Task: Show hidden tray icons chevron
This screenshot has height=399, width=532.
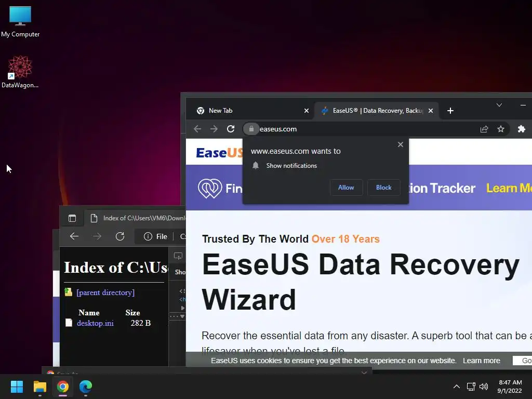Action: click(457, 387)
